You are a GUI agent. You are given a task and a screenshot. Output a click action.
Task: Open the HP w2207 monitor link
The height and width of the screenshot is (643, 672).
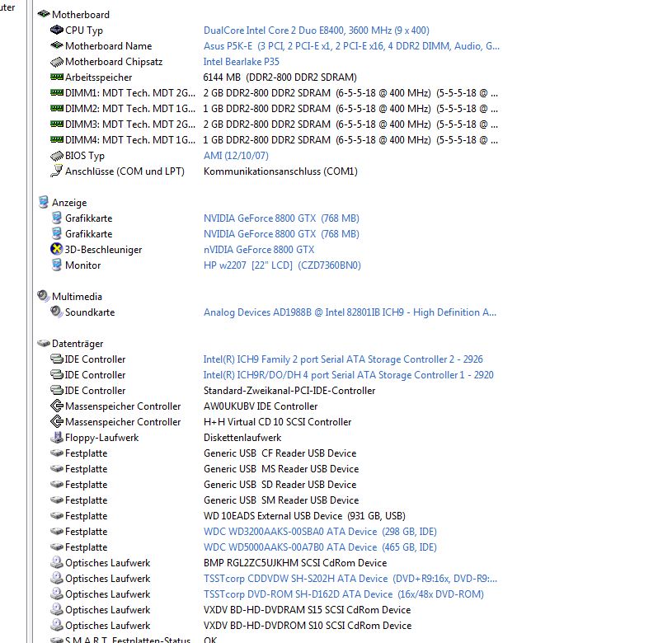tap(283, 265)
